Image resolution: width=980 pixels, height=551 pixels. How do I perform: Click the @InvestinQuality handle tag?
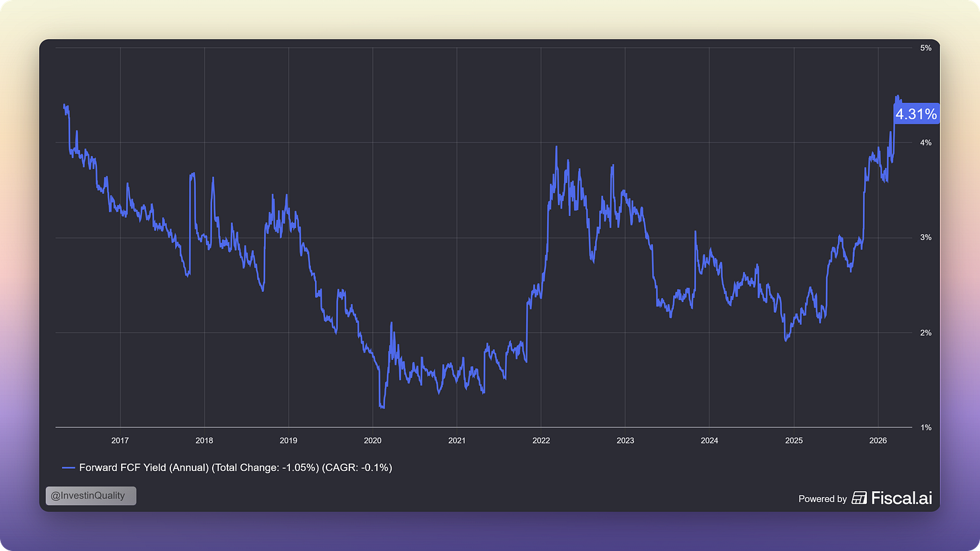[x=91, y=496]
